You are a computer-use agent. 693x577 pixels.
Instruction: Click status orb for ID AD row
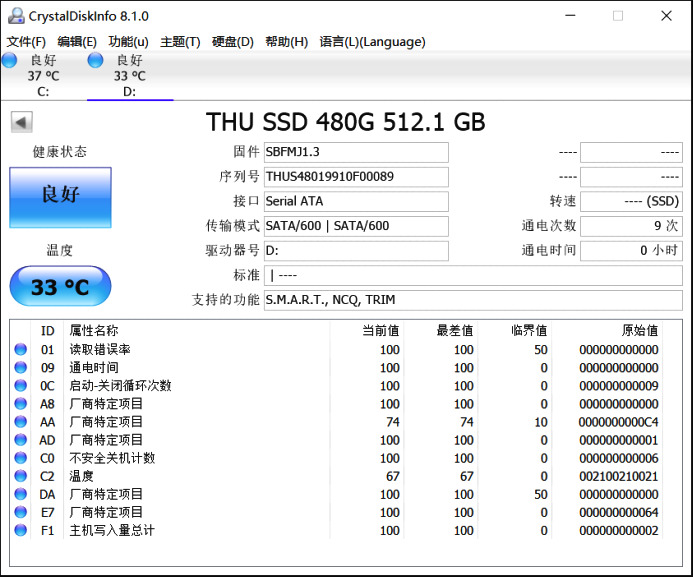click(x=20, y=440)
